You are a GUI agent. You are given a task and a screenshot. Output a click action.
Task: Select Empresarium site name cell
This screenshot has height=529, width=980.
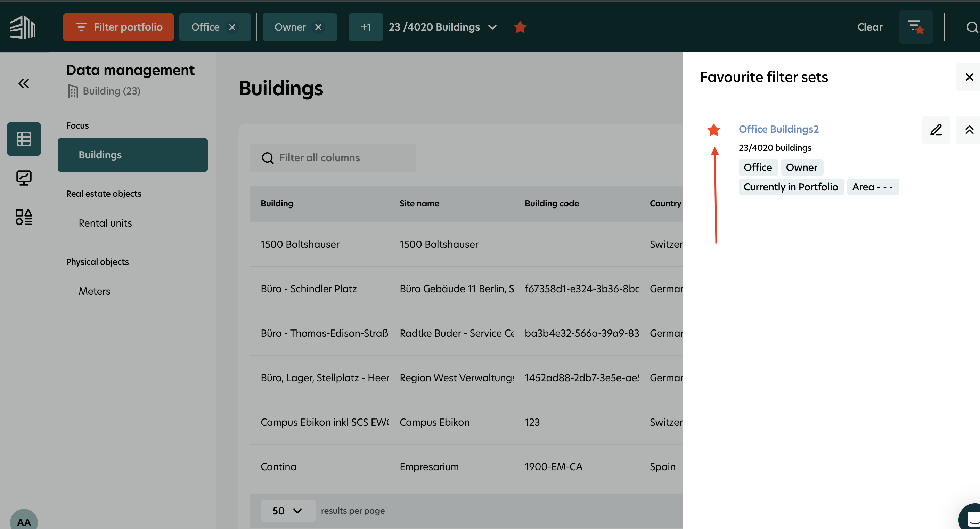pos(429,466)
